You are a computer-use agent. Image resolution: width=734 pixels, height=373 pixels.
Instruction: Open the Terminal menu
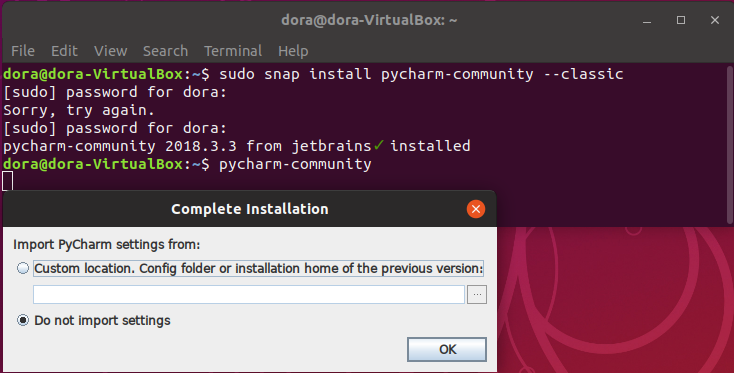(x=233, y=51)
